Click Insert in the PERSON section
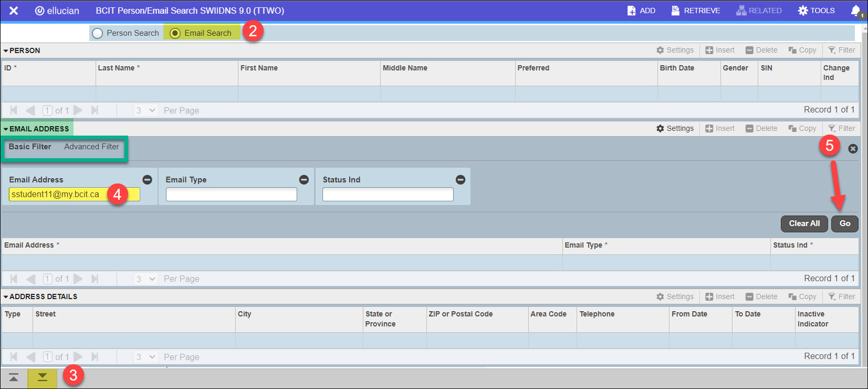Screen dimensions: 868x389 (720, 50)
